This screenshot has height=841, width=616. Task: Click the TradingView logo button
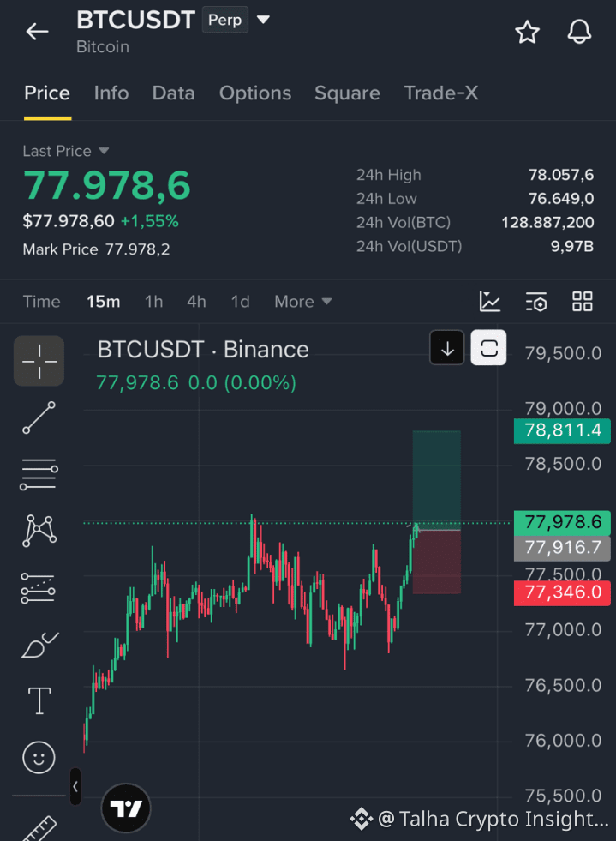point(126,808)
